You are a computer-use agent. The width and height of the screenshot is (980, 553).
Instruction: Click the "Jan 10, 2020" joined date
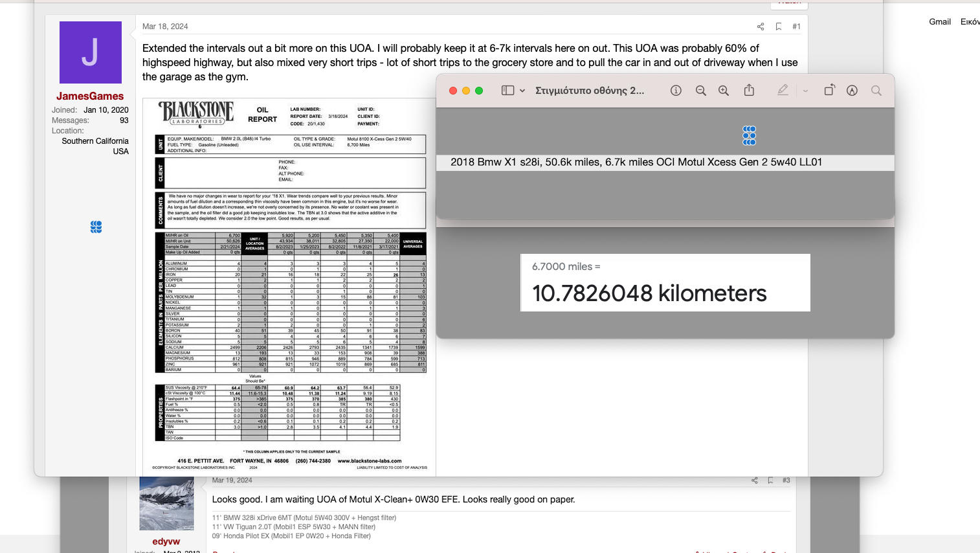[x=106, y=110]
